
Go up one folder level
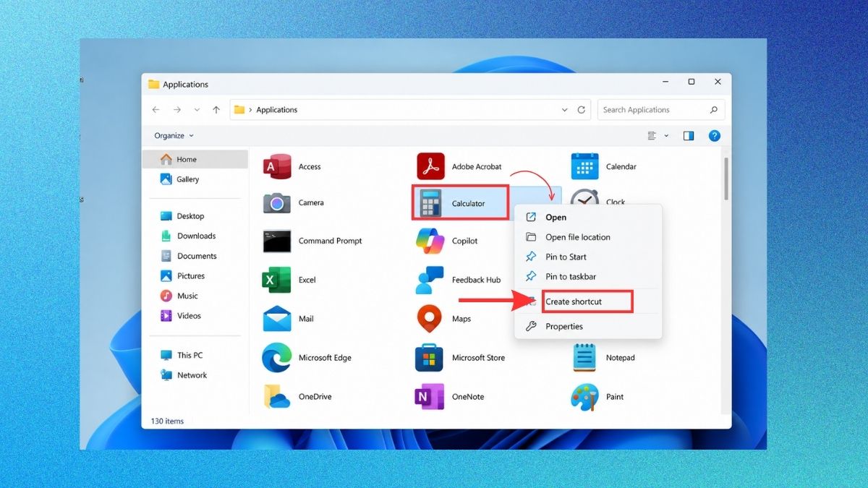216,110
